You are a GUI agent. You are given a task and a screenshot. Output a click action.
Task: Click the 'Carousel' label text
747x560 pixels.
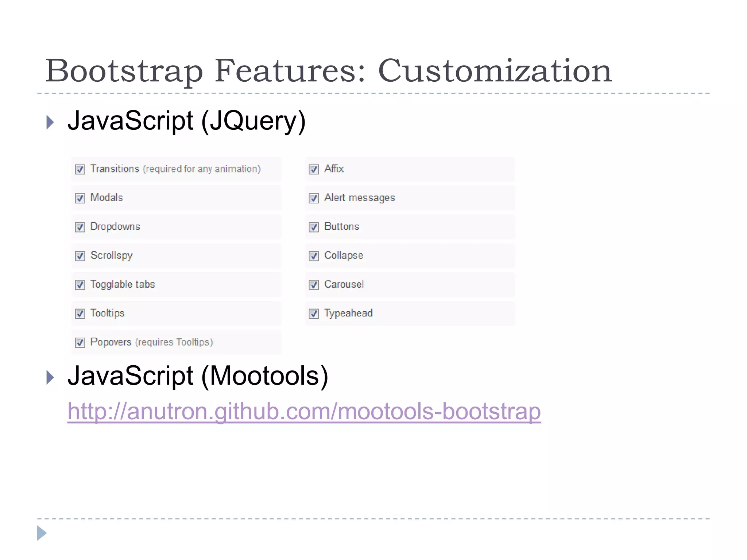click(x=344, y=284)
